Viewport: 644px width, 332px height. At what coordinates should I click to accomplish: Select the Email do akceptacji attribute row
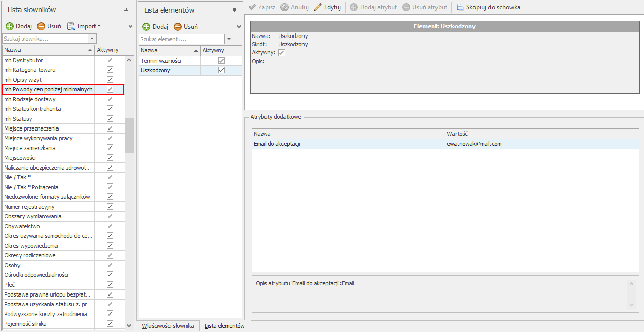pyautogui.click(x=348, y=144)
